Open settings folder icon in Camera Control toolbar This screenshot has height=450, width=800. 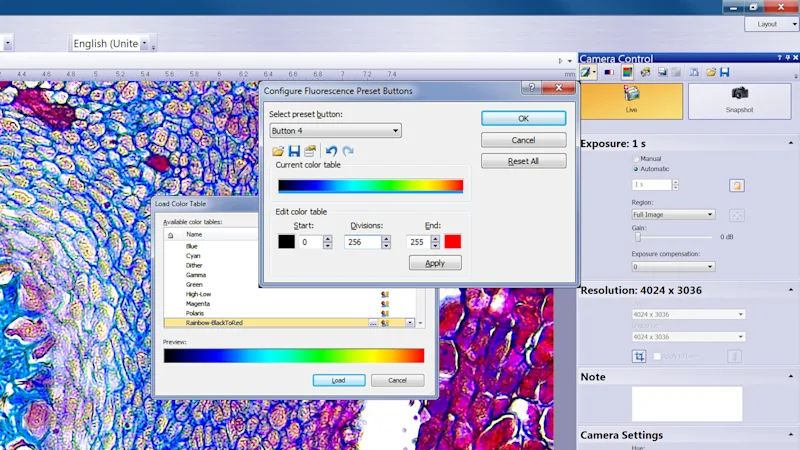click(x=711, y=72)
